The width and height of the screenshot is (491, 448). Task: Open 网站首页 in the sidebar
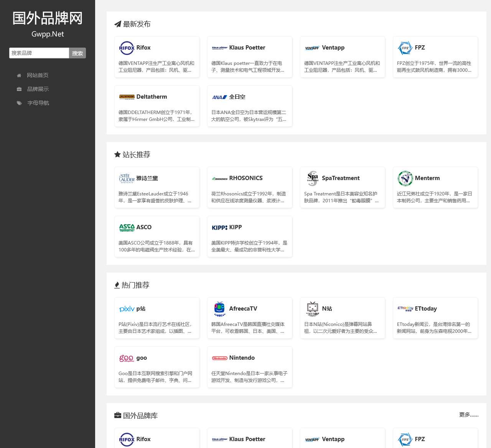pos(37,75)
